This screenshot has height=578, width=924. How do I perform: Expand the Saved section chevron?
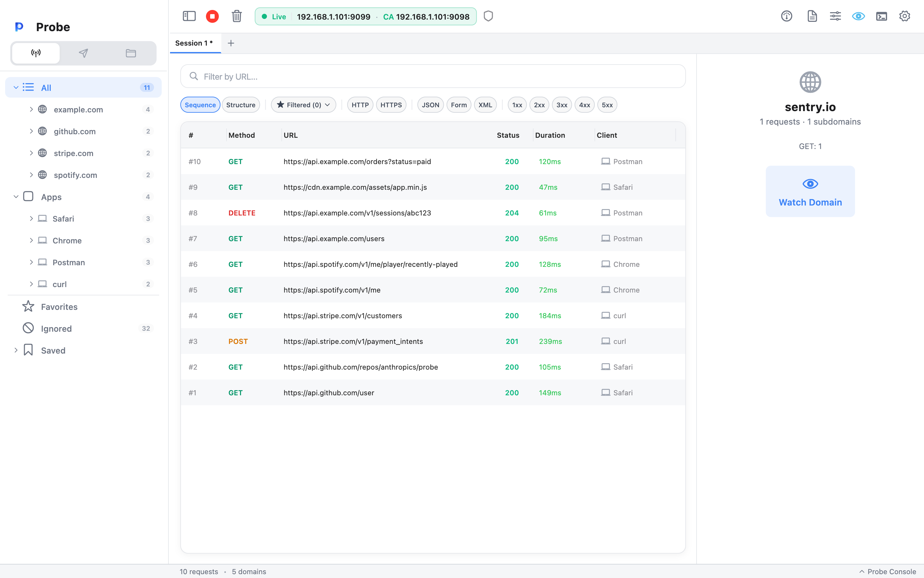click(16, 350)
